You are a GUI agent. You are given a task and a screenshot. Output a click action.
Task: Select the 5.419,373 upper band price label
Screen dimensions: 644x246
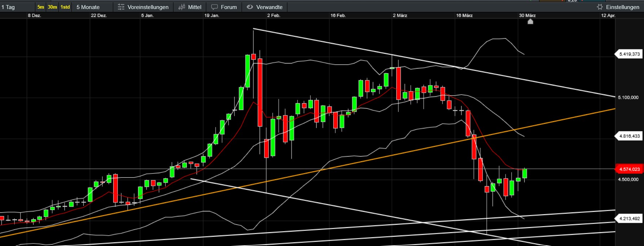coord(629,54)
